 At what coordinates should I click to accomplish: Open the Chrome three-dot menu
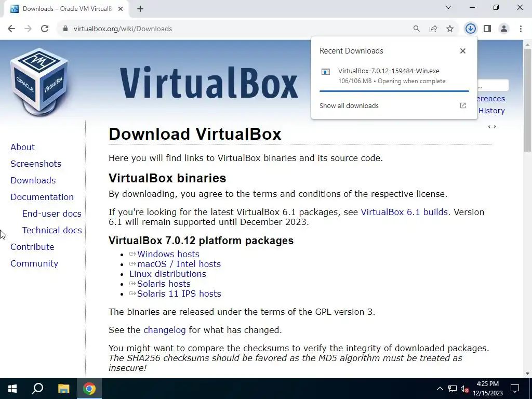(521, 29)
